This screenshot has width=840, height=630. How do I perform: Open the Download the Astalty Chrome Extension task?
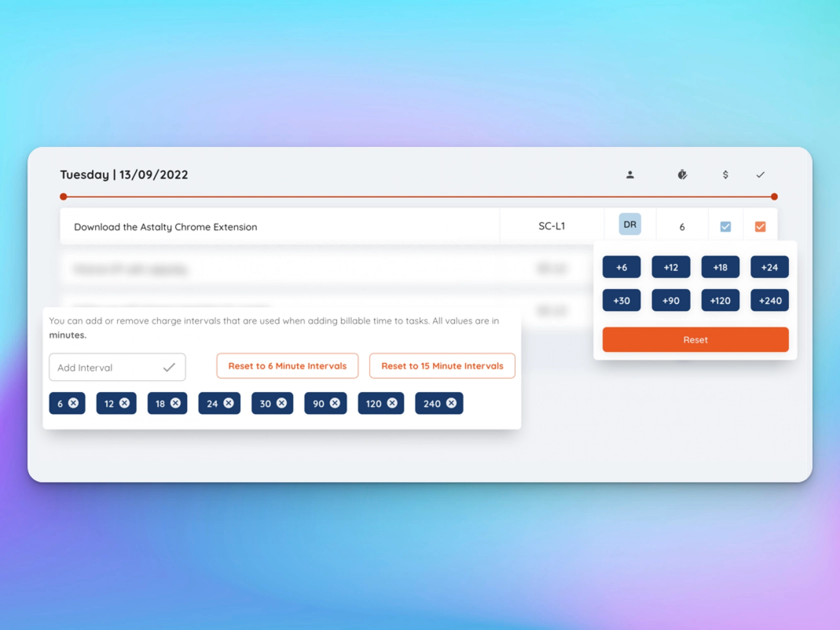pos(165,227)
